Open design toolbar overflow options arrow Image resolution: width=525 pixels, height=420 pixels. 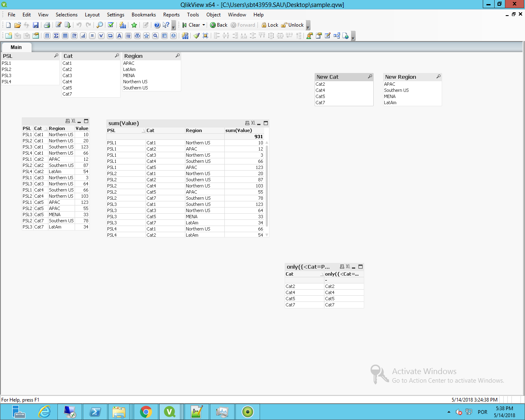(353, 37)
